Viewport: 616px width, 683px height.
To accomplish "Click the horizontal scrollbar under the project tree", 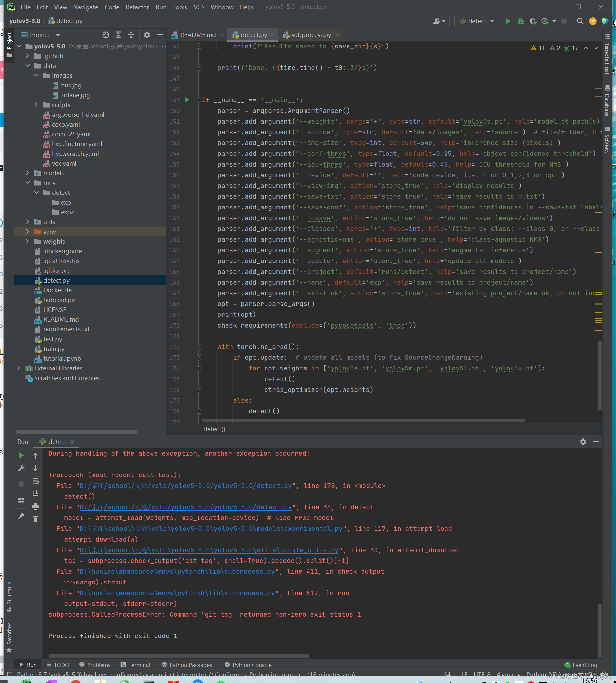I will pos(76,432).
